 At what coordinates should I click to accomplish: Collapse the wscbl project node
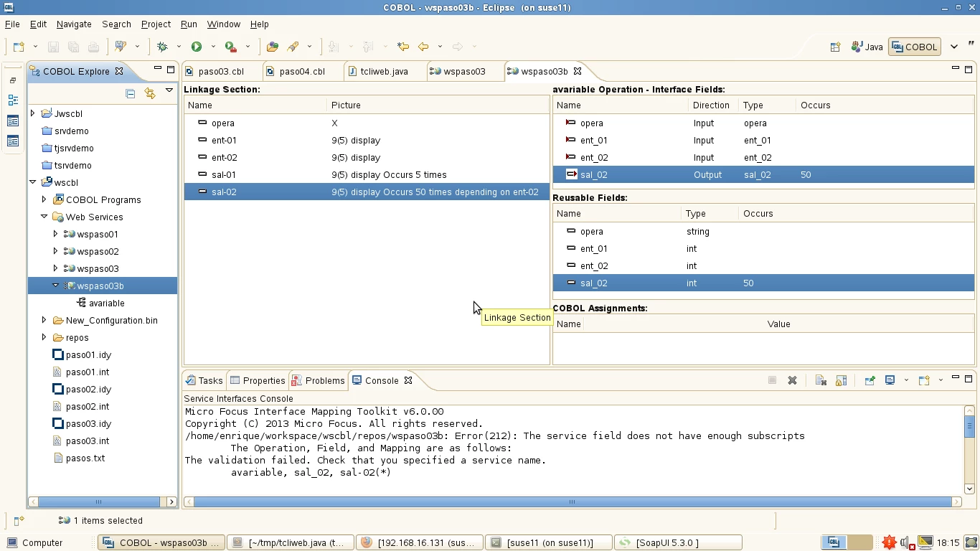pyautogui.click(x=32, y=182)
